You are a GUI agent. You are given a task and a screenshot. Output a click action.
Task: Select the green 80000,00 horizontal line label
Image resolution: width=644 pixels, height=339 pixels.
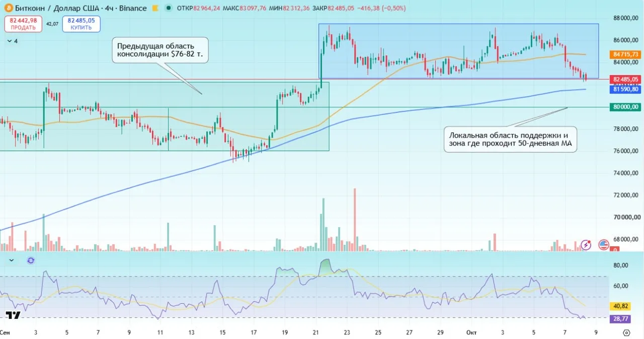tap(626, 107)
